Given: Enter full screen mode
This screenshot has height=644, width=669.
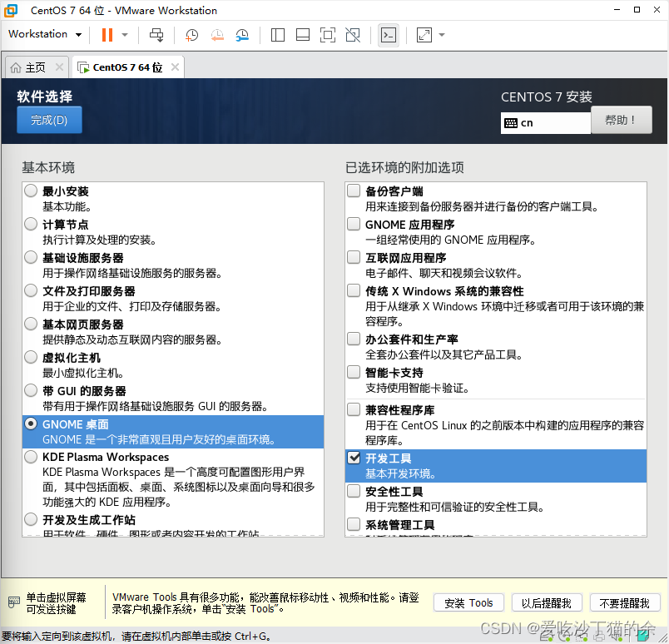Looking at the screenshot, I should (328, 35).
